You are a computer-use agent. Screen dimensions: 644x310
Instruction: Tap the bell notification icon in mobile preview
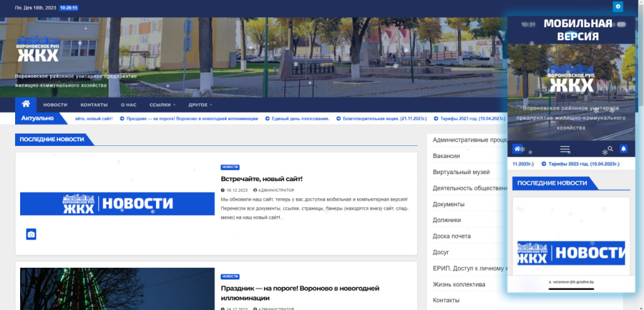pos(623,148)
